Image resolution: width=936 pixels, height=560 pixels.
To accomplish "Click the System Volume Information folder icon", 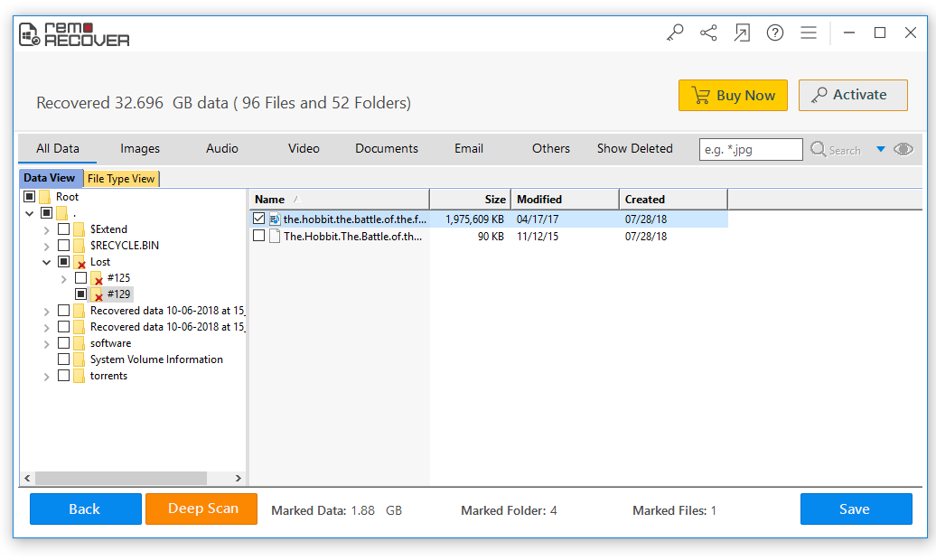I will 80,359.
